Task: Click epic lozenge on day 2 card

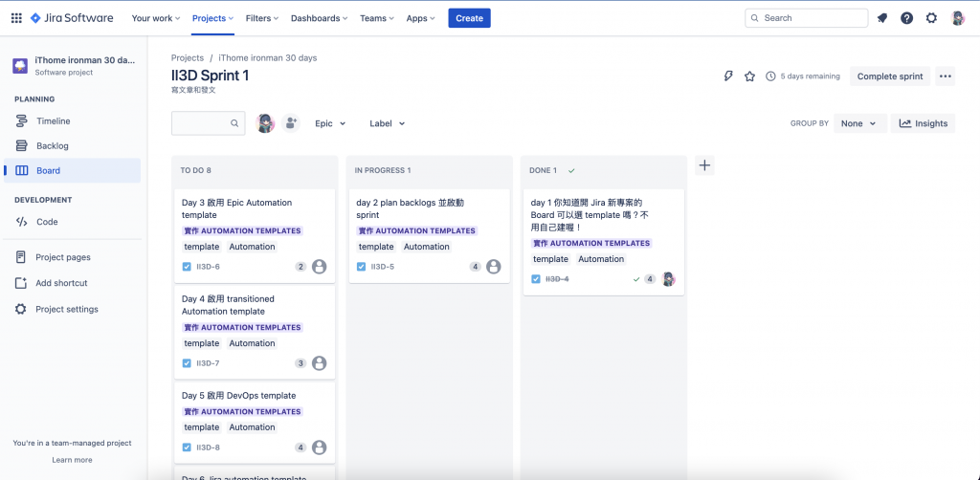Action: point(417,231)
